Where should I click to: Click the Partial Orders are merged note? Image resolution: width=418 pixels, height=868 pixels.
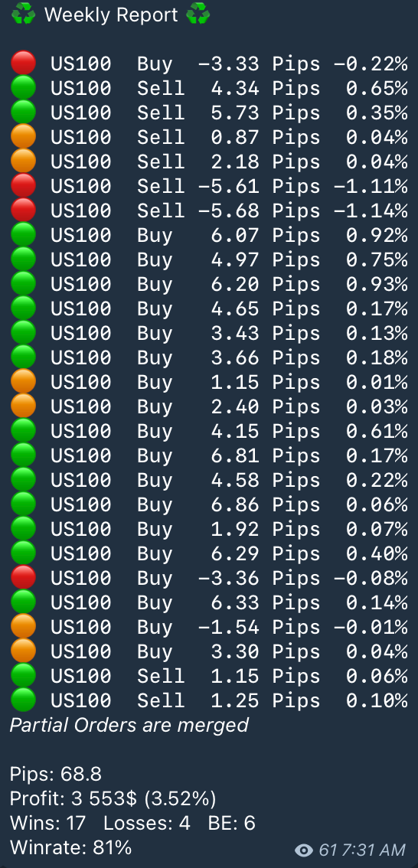tap(129, 725)
